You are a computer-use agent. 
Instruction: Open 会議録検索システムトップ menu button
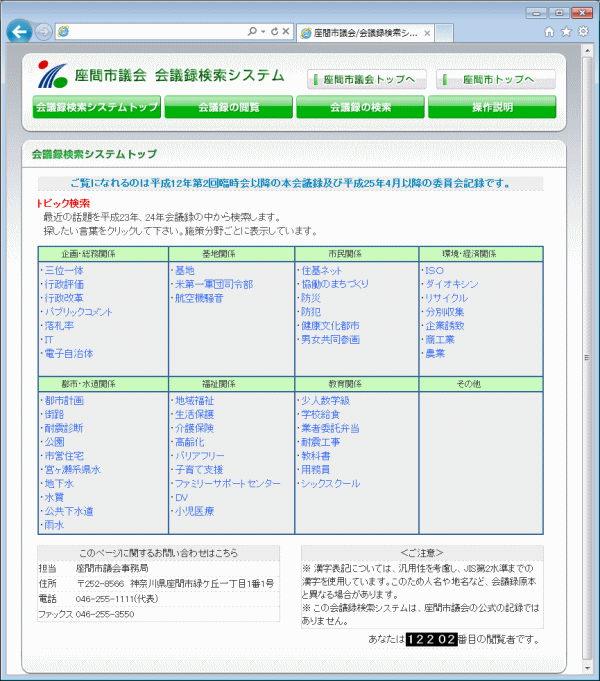click(x=97, y=107)
